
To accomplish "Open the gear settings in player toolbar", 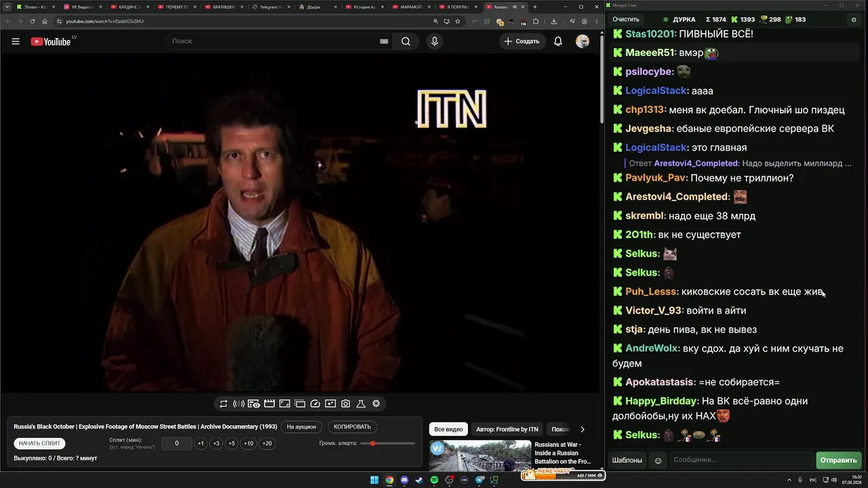I will click(x=376, y=404).
